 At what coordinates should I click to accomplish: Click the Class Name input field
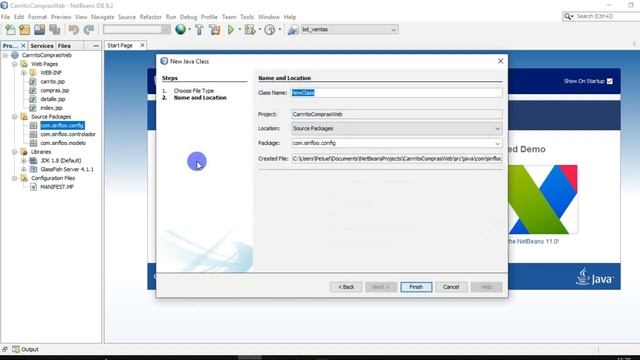(x=396, y=93)
